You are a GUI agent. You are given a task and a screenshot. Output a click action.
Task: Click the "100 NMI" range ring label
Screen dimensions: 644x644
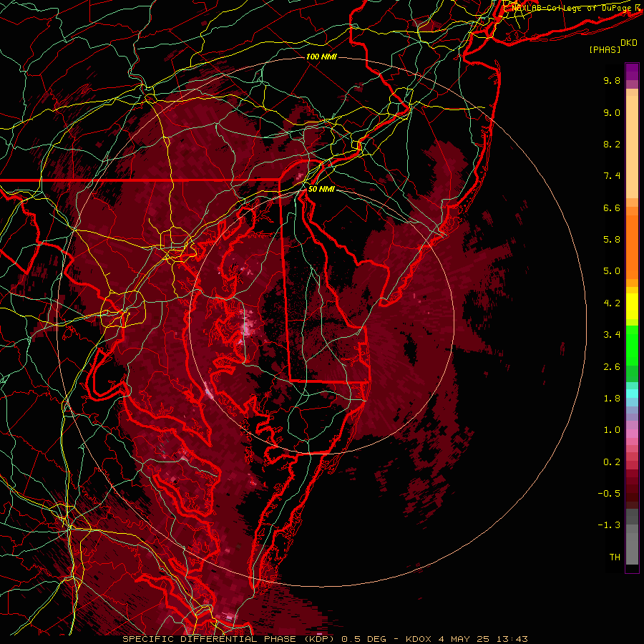[321, 57]
